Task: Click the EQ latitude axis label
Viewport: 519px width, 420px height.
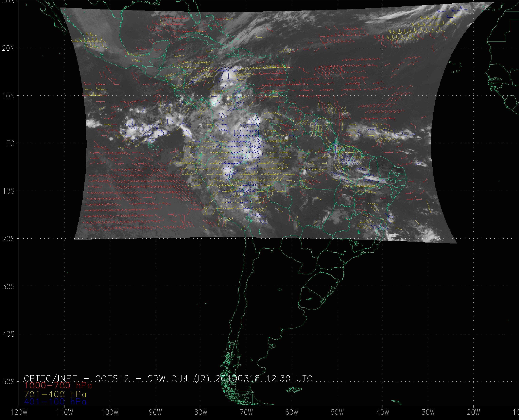Action: pyautogui.click(x=10, y=143)
